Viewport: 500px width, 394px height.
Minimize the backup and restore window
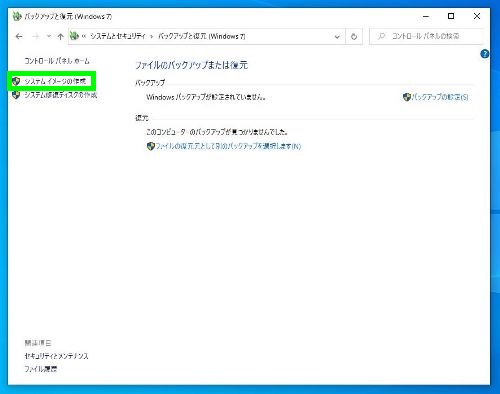[426, 16]
